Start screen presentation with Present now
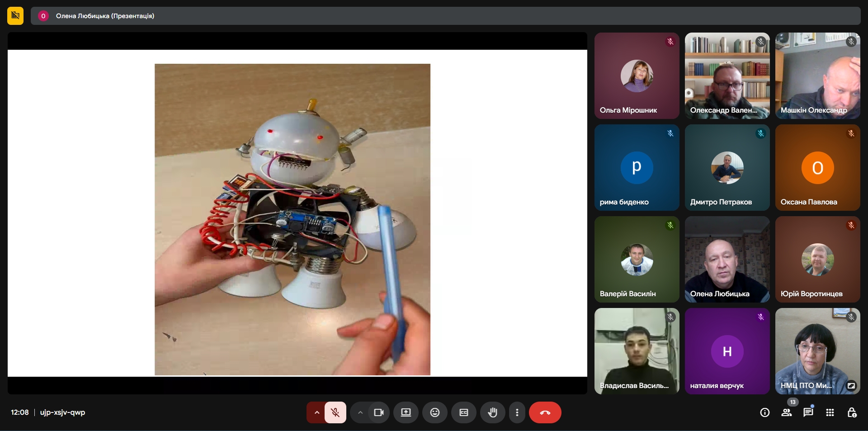Image resolution: width=868 pixels, height=431 pixels. (406, 412)
